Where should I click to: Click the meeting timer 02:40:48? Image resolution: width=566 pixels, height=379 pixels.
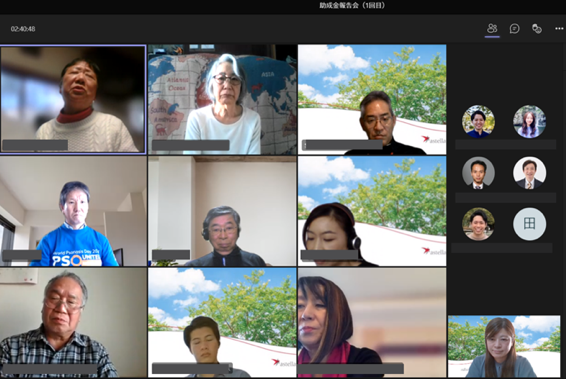point(23,29)
